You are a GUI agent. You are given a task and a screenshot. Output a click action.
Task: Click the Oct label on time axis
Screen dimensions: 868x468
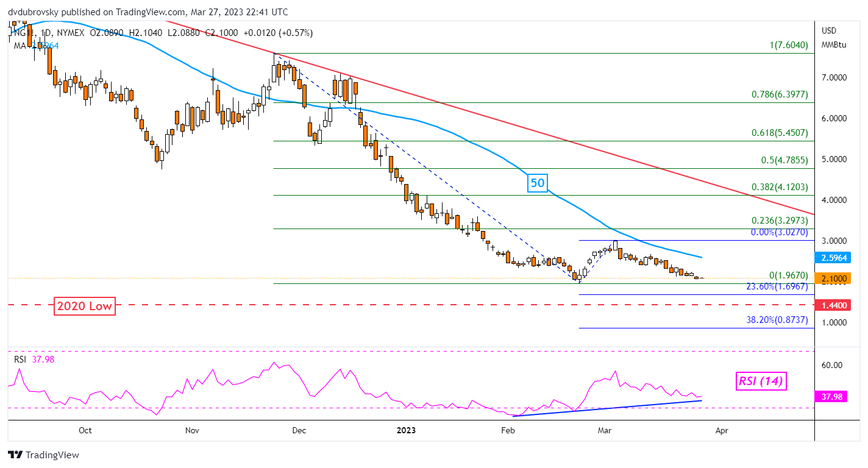pos(85,430)
